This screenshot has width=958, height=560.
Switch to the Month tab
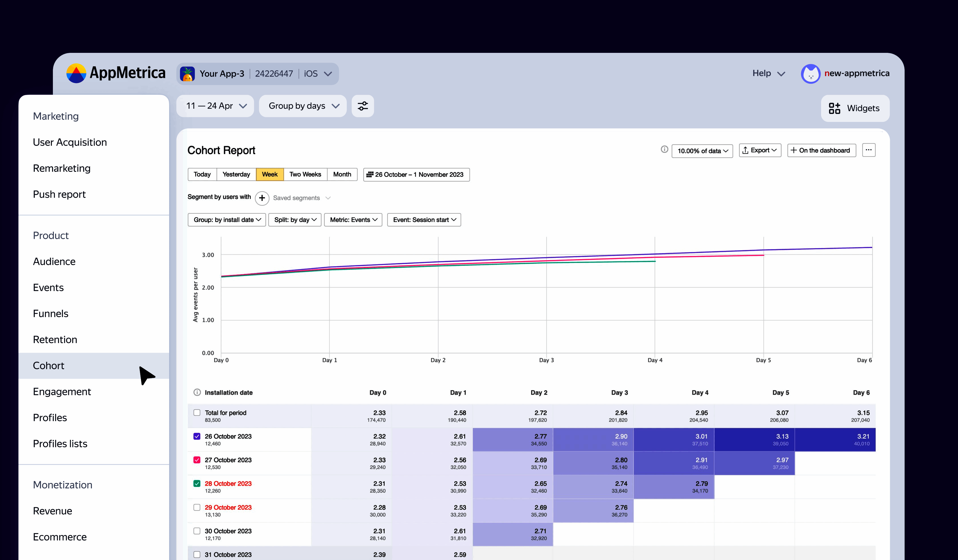click(x=342, y=174)
